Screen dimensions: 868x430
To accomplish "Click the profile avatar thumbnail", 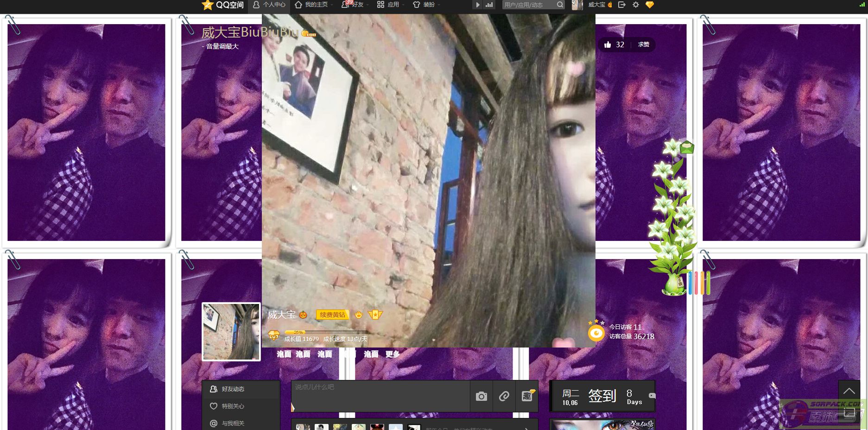I will coord(231,332).
